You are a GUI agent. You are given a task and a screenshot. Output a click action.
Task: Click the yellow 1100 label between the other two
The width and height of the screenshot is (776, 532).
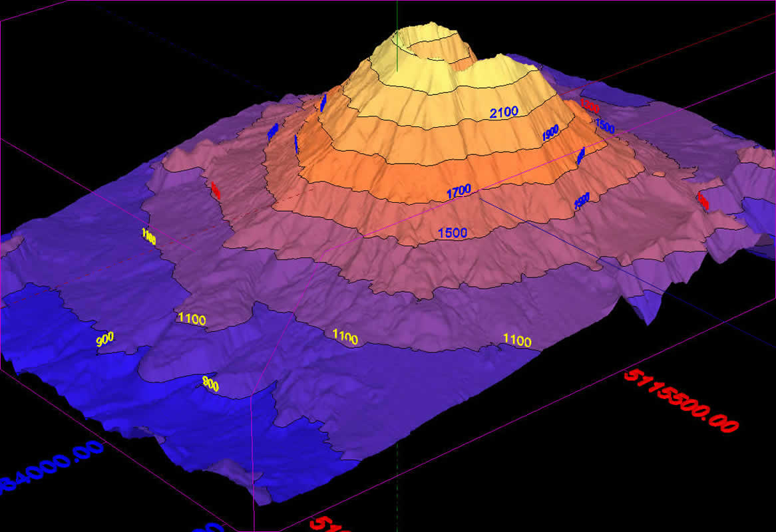coord(345,337)
